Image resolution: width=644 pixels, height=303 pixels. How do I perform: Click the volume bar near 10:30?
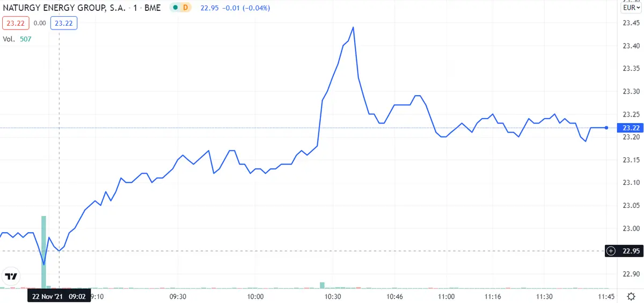click(323, 285)
